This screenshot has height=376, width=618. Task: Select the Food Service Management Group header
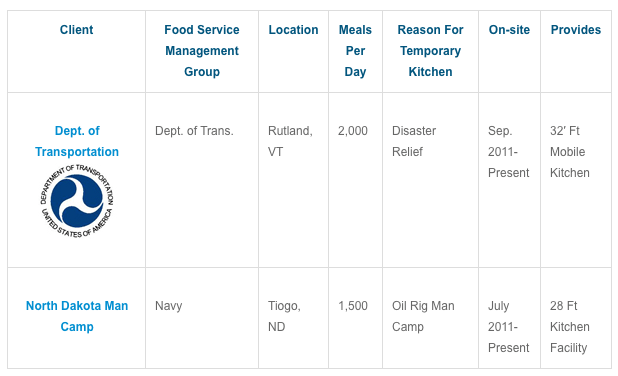click(202, 51)
